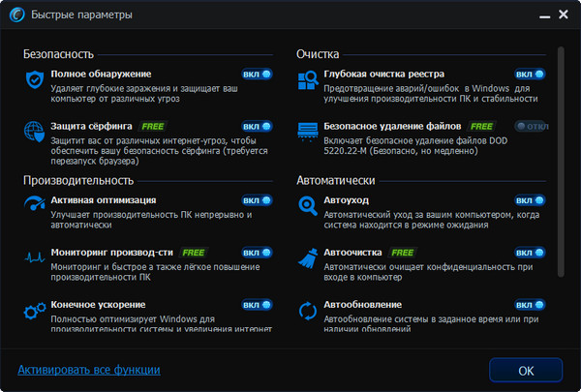This screenshot has height=392, width=581.
Task: Click the Автообновление title text
Action: [x=363, y=305]
